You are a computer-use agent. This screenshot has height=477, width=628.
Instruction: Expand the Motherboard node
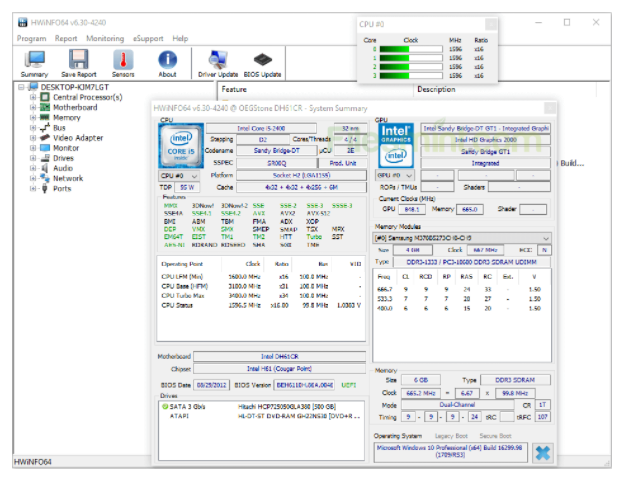coord(33,107)
